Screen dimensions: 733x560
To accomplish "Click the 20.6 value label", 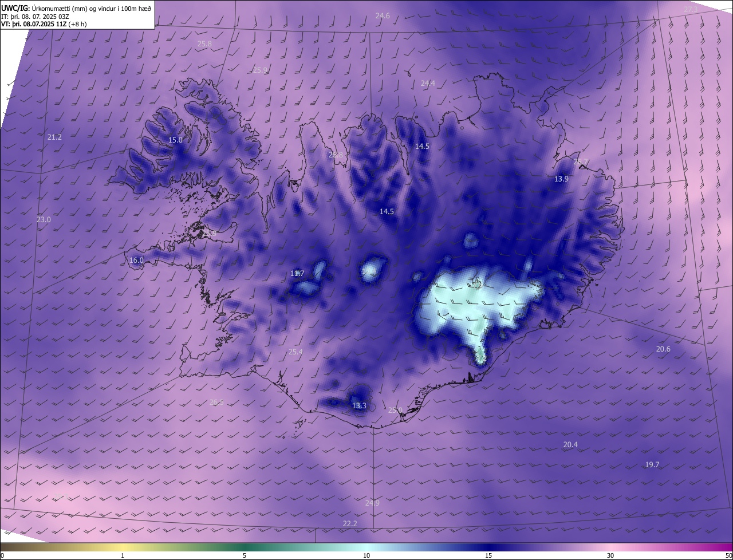I will 663,349.
